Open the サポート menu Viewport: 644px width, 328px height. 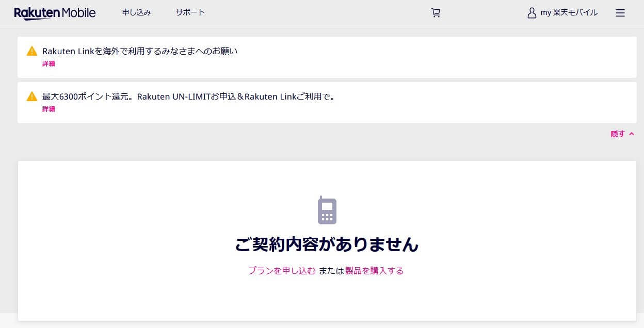pyautogui.click(x=190, y=13)
